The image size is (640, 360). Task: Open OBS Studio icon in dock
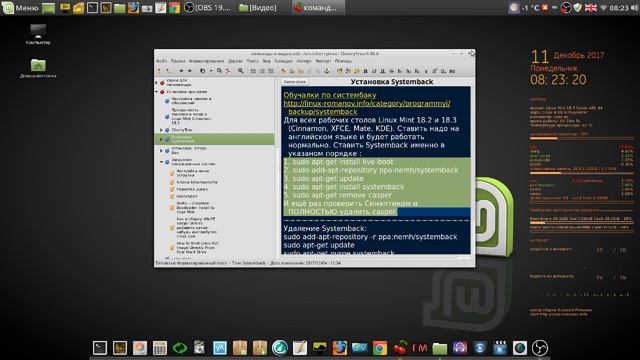(540, 348)
